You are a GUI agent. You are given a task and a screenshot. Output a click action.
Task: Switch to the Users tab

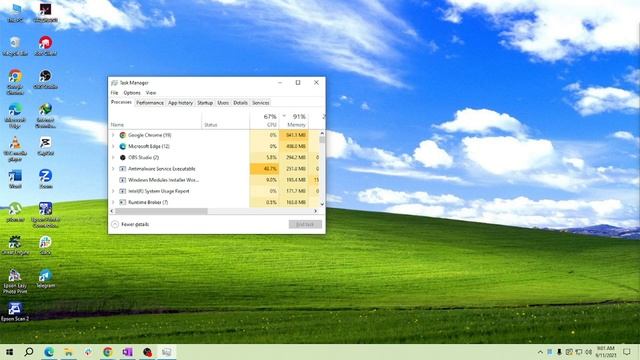223,103
